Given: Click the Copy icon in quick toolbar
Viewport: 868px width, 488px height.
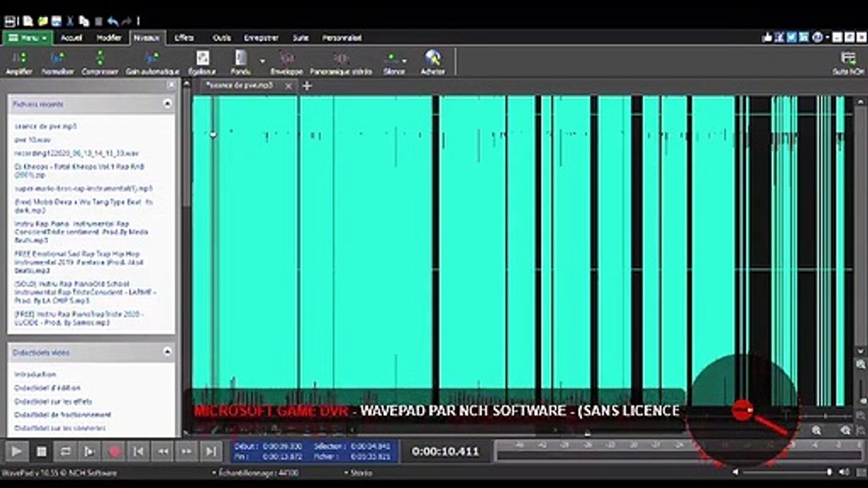Looking at the screenshot, I should point(84,21).
